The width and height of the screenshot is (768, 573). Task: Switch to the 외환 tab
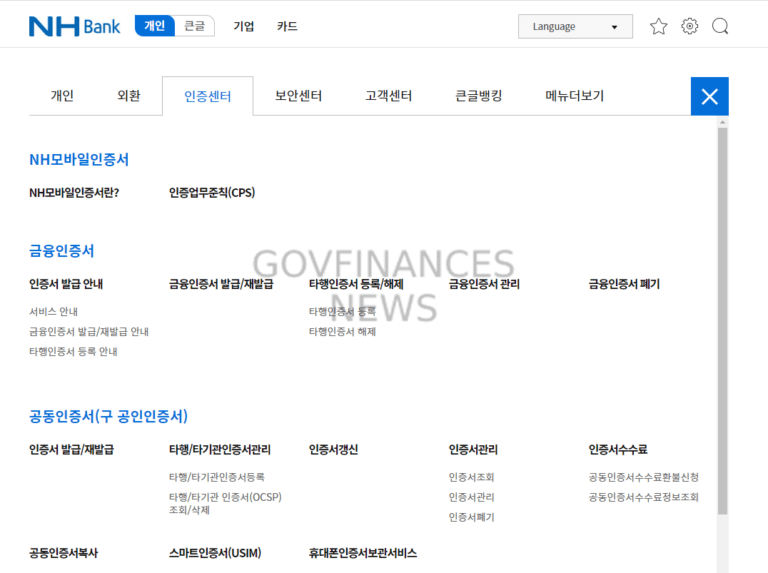coord(128,96)
